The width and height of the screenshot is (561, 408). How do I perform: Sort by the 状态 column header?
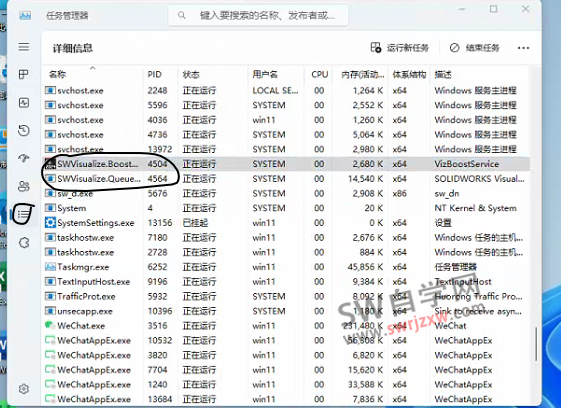[213, 74]
